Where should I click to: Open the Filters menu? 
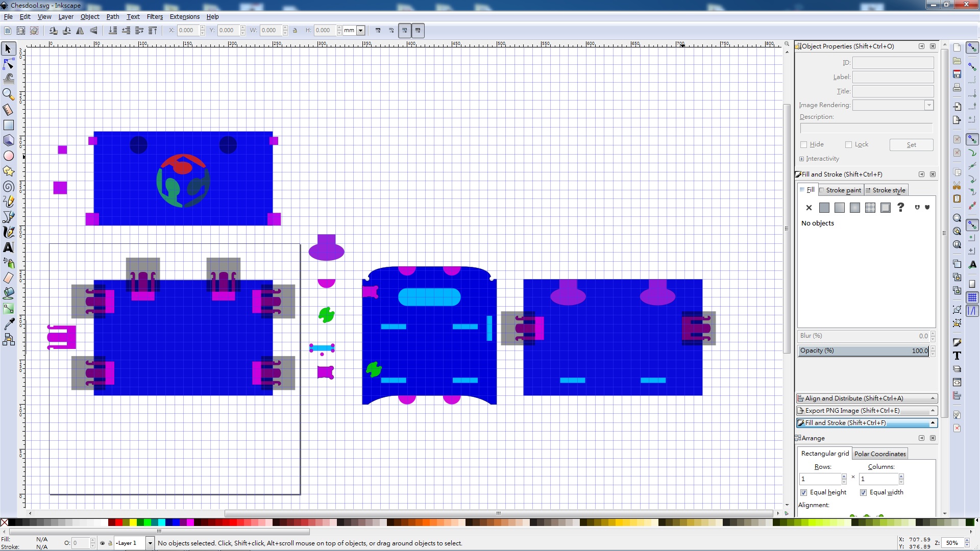(155, 17)
